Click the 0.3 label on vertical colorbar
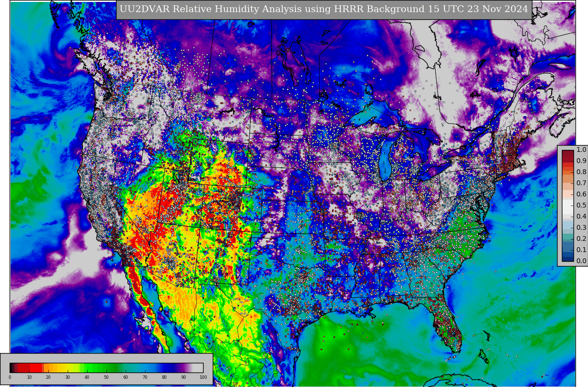Screen dimensions: 588x387 tap(581, 228)
